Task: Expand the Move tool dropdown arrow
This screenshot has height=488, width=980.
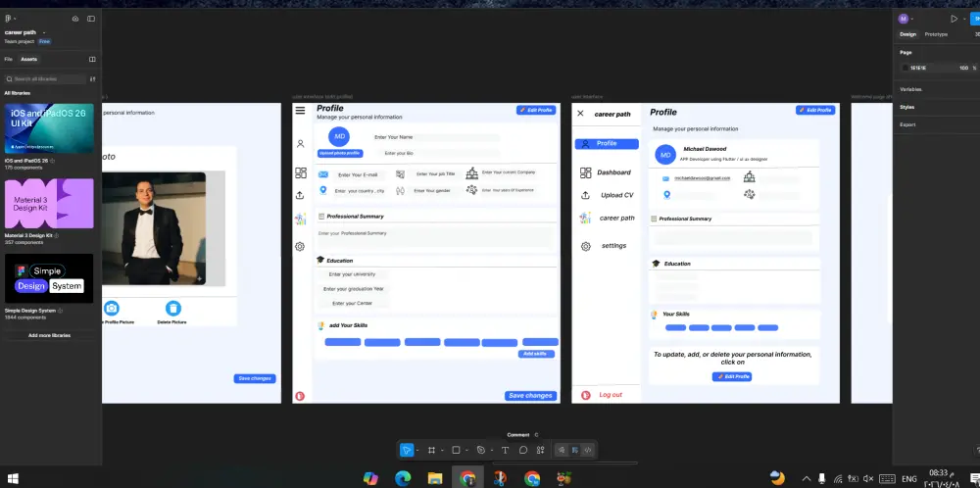Action: pyautogui.click(x=416, y=451)
